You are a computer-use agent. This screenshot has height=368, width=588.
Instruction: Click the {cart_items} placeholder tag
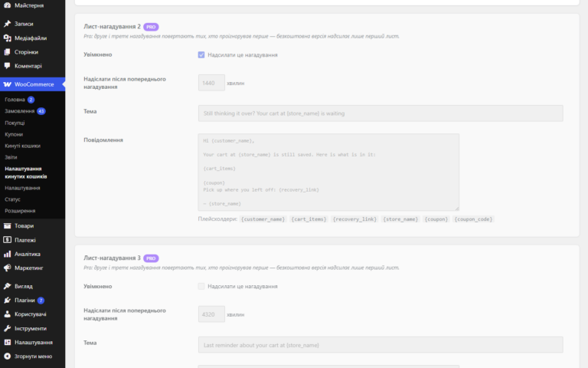[x=309, y=219]
